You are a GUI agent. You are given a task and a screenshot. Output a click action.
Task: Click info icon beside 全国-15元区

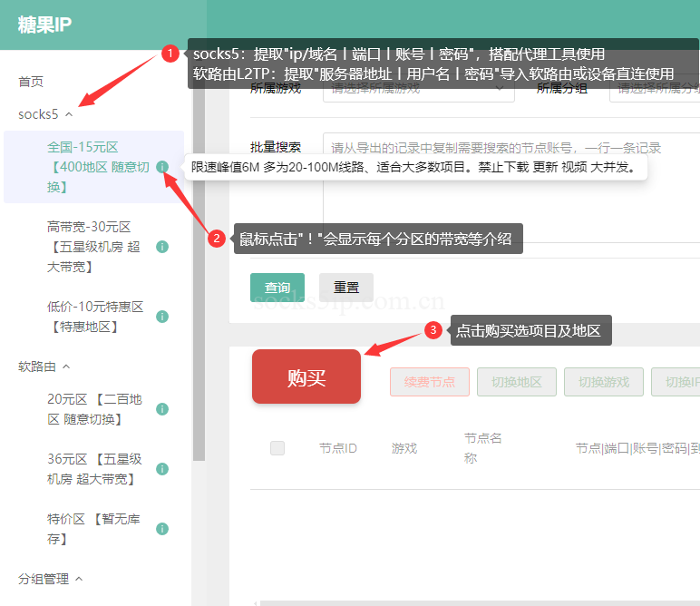(x=162, y=167)
